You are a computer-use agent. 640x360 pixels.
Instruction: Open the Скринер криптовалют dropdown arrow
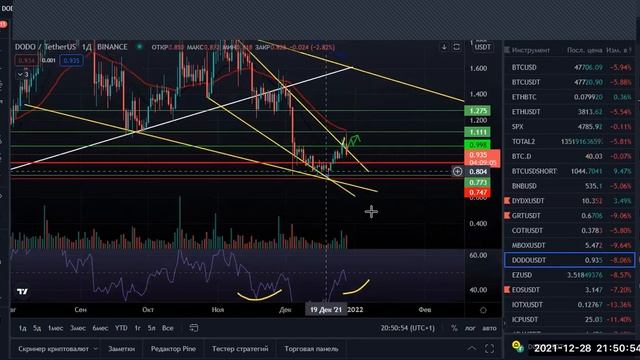tap(96, 349)
